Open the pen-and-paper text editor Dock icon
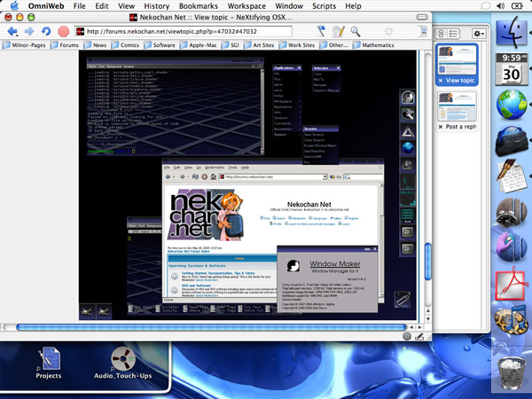This screenshot has height=399, width=532. click(x=512, y=176)
